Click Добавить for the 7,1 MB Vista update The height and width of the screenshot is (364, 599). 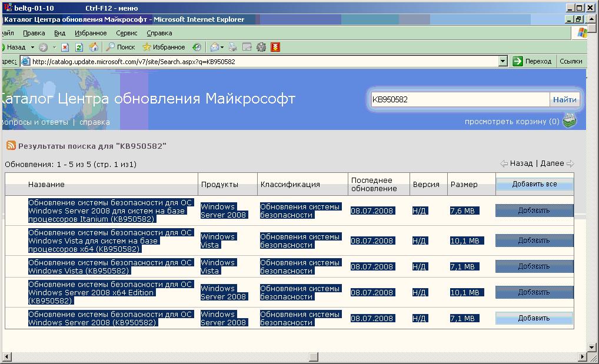point(534,266)
